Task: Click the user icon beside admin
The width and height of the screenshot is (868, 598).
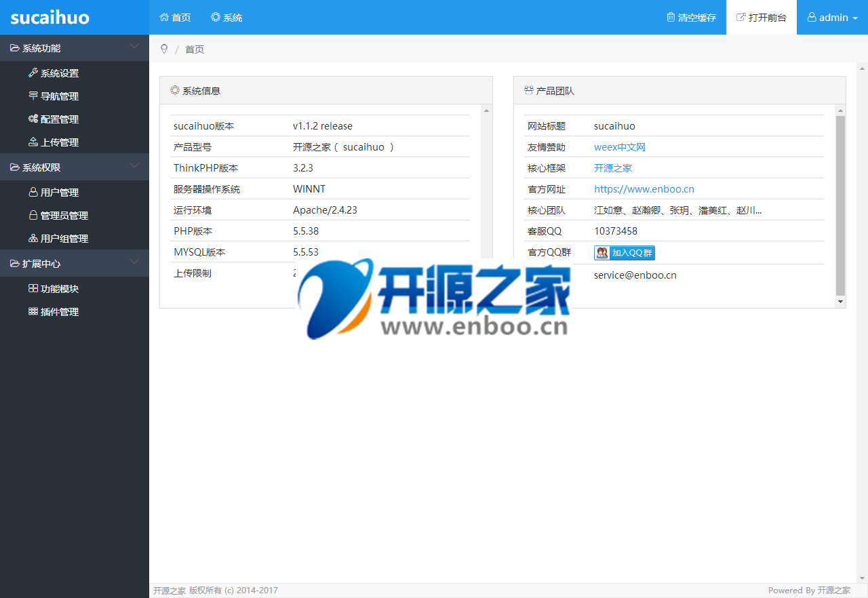Action: 812,17
